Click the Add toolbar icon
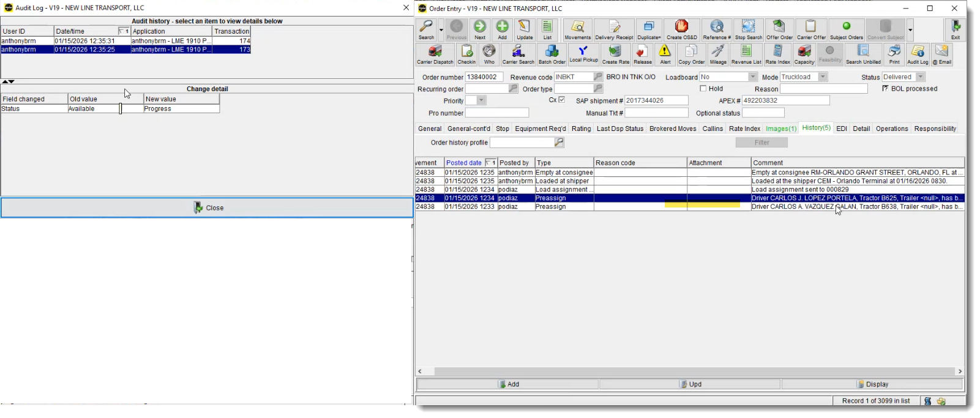The image size is (980, 418). click(502, 29)
